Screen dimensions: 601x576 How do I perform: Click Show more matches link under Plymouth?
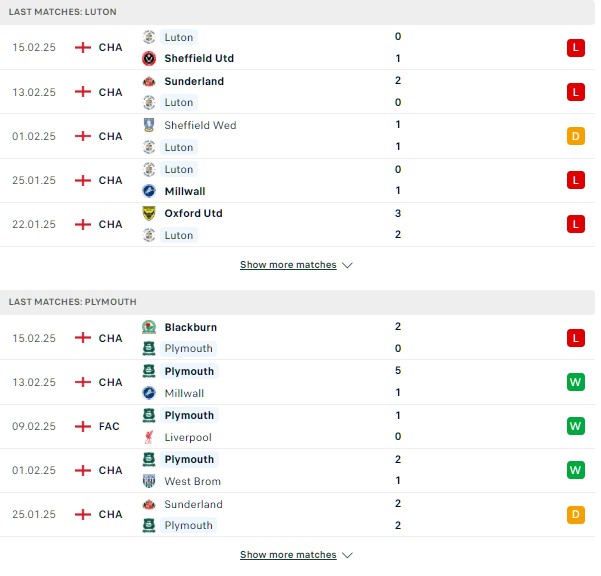tap(288, 555)
